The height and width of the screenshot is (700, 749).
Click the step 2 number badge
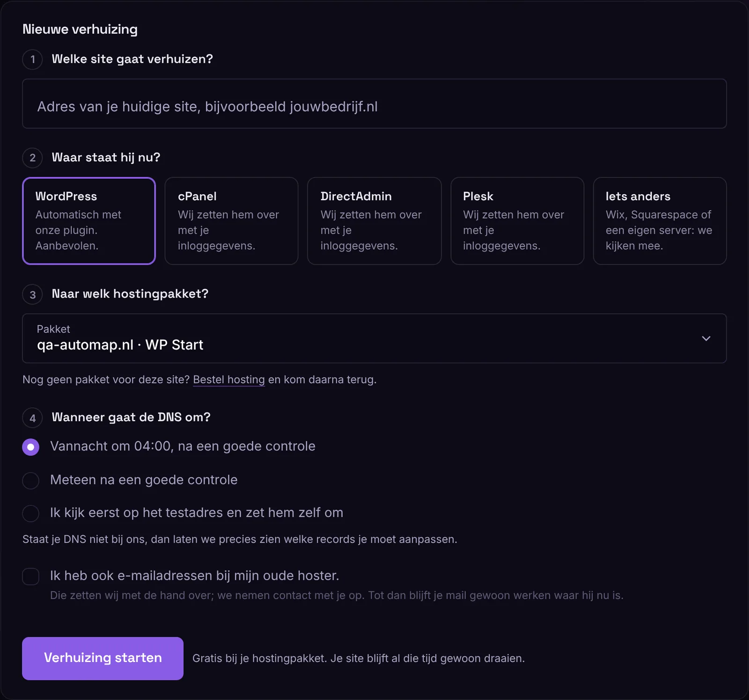click(32, 158)
